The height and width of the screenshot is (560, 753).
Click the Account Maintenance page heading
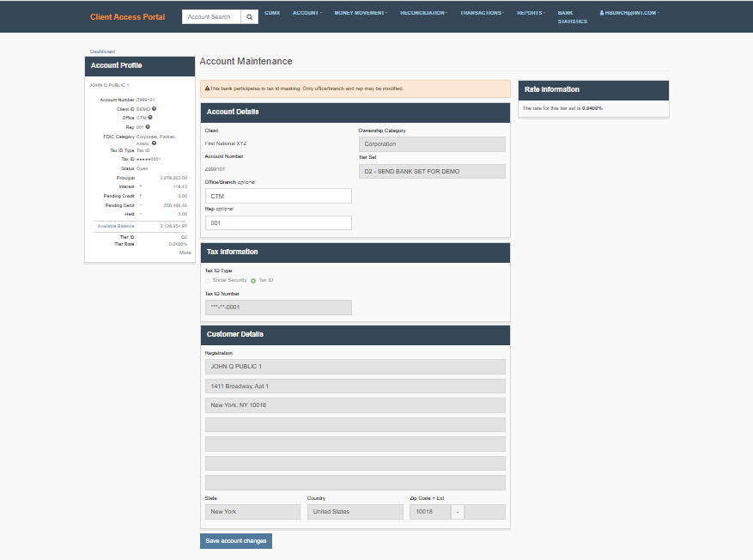click(246, 62)
